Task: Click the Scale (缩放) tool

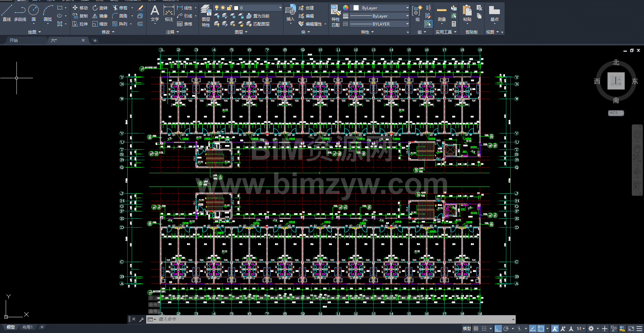Action: tap(100, 24)
